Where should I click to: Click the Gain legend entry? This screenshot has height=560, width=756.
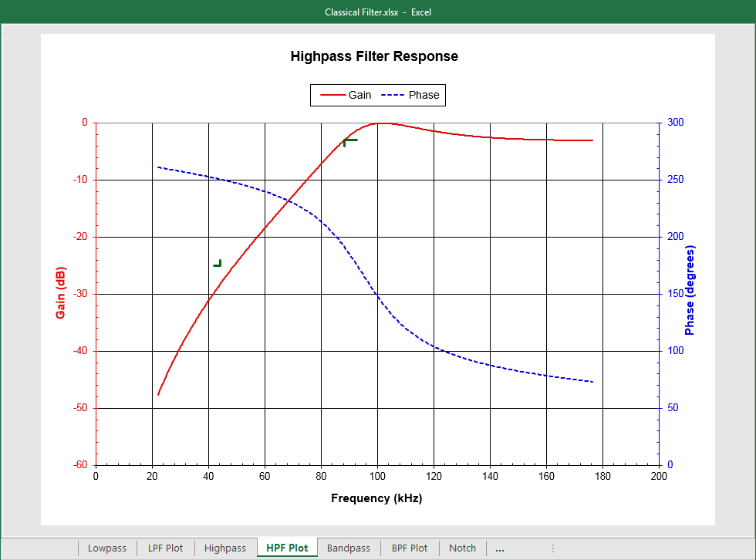(x=359, y=95)
